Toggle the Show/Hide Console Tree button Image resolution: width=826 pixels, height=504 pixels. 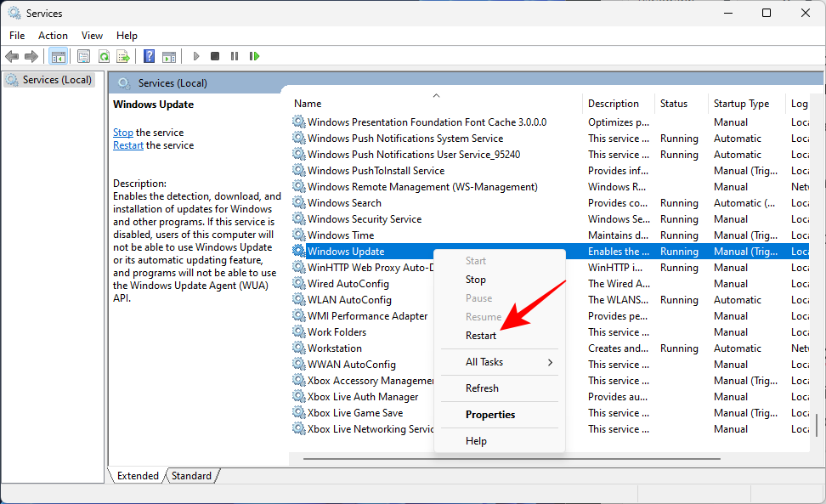pos(56,56)
